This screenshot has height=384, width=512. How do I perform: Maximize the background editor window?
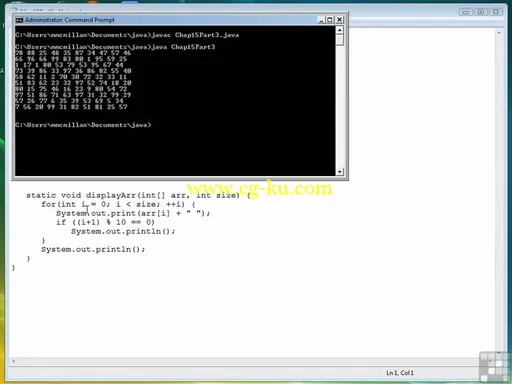pyautogui.click(x=481, y=12)
